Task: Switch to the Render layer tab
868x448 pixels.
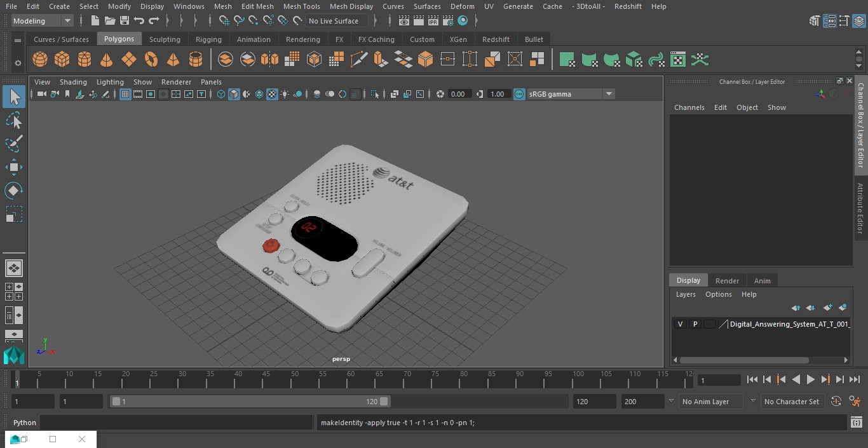Action: point(727,281)
